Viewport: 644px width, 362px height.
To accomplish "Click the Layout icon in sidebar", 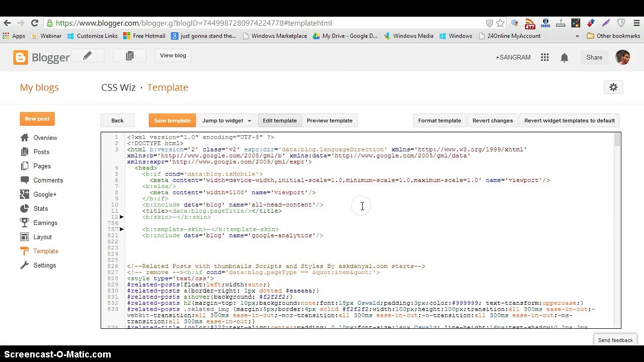I will (x=25, y=237).
